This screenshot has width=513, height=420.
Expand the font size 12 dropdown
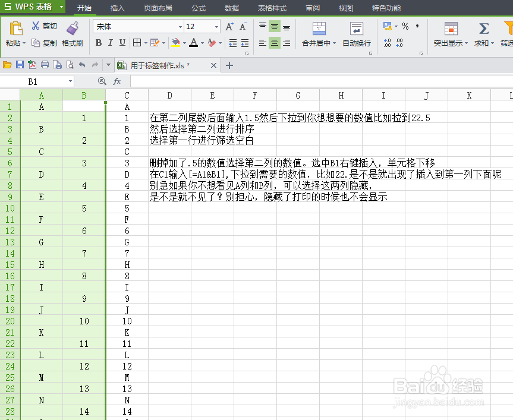tap(216, 26)
